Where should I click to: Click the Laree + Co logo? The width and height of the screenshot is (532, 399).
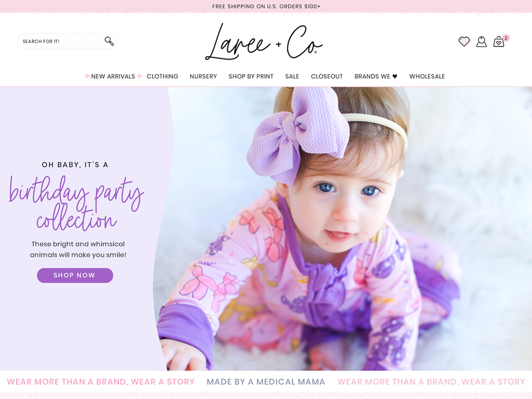[264, 41]
